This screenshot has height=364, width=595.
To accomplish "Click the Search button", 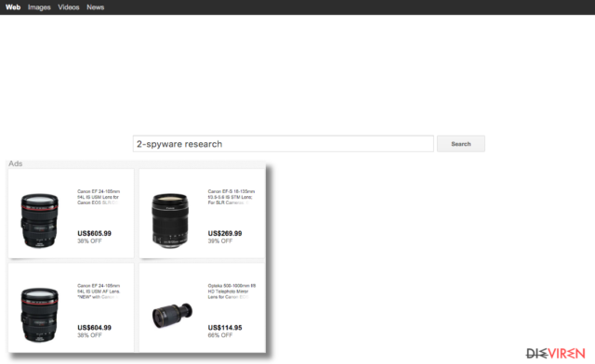I will point(461,144).
